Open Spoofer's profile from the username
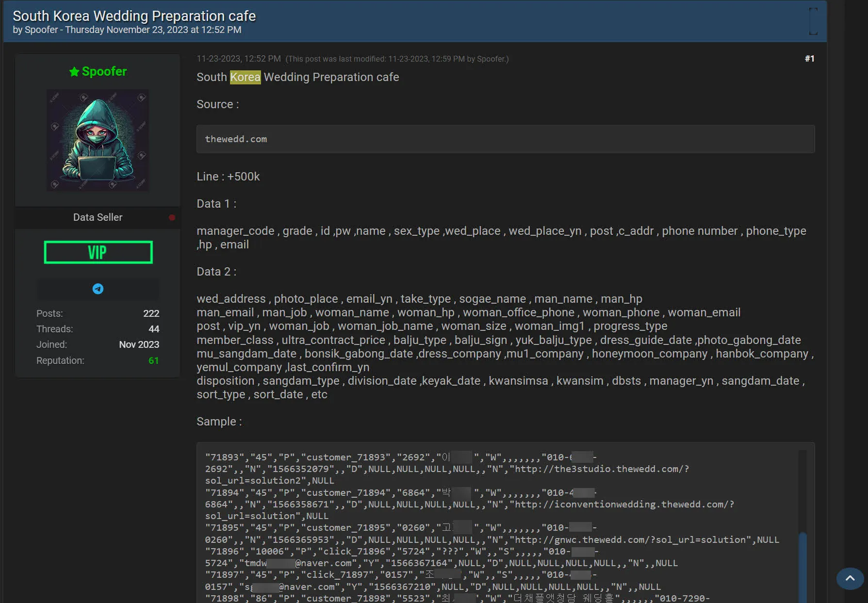868x603 pixels. click(104, 71)
